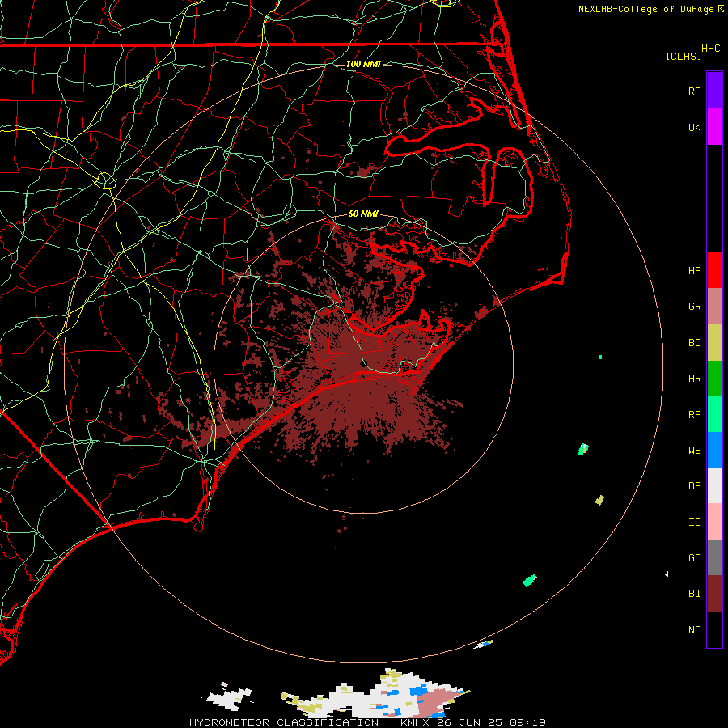Screen dimensions: 728x728
Task: Click the UK magenta legend swatch
Action: click(x=714, y=127)
